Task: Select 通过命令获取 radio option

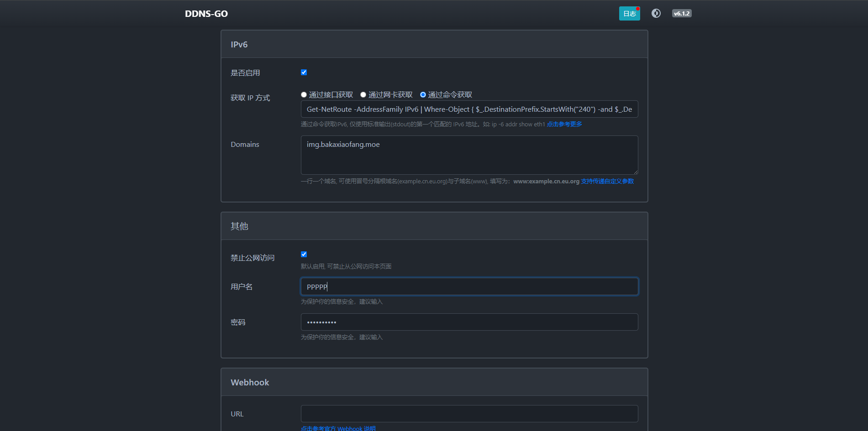Action: coord(423,95)
